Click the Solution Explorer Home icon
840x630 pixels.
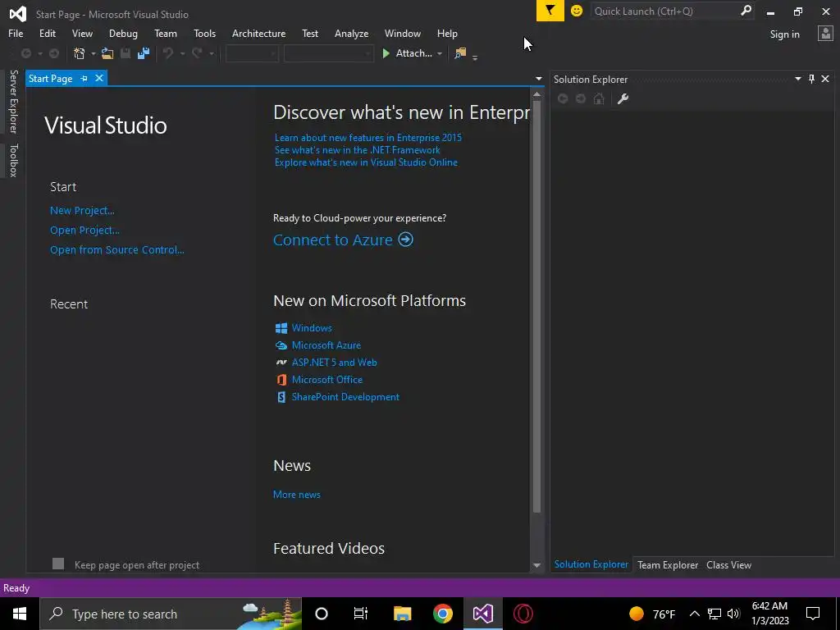(x=599, y=98)
